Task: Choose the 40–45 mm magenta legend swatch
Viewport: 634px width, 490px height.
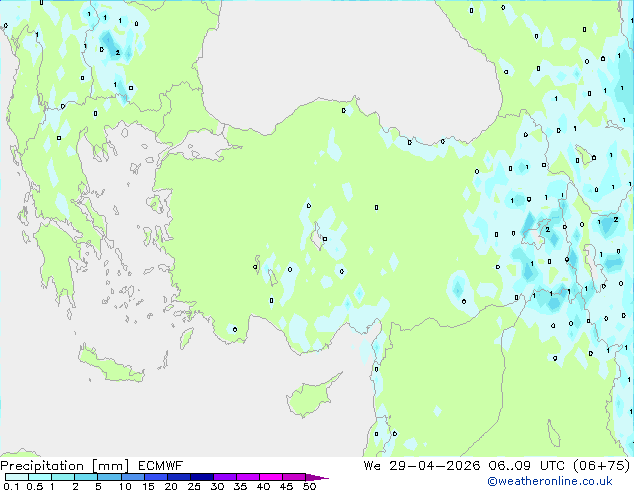Action: pyautogui.click(x=271, y=477)
